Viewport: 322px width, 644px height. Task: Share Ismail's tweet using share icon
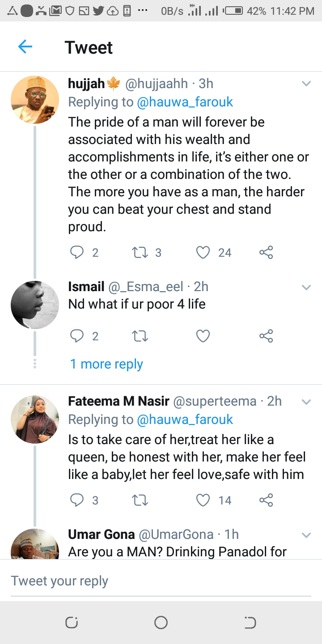click(x=266, y=336)
